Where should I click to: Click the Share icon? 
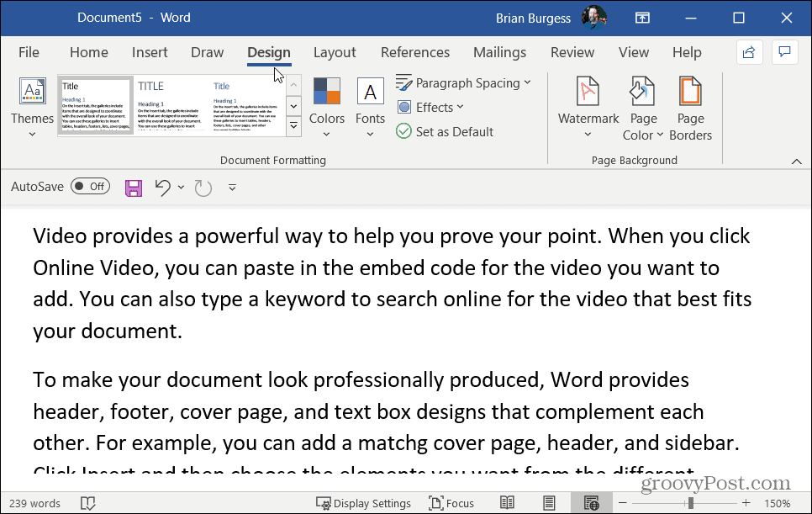pyautogui.click(x=749, y=52)
